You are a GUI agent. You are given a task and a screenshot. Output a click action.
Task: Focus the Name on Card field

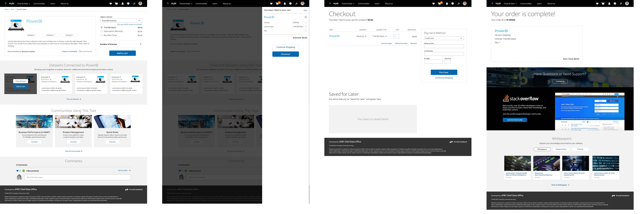coord(444,46)
